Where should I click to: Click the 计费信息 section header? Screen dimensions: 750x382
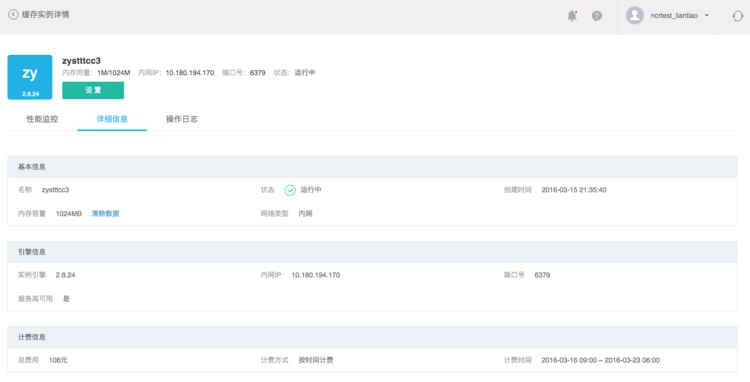click(x=372, y=337)
